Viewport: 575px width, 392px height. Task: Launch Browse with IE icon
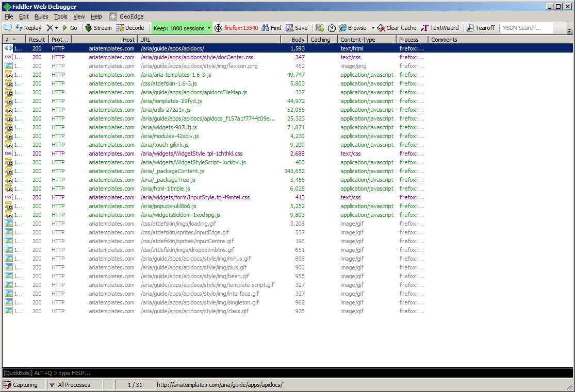pos(352,28)
